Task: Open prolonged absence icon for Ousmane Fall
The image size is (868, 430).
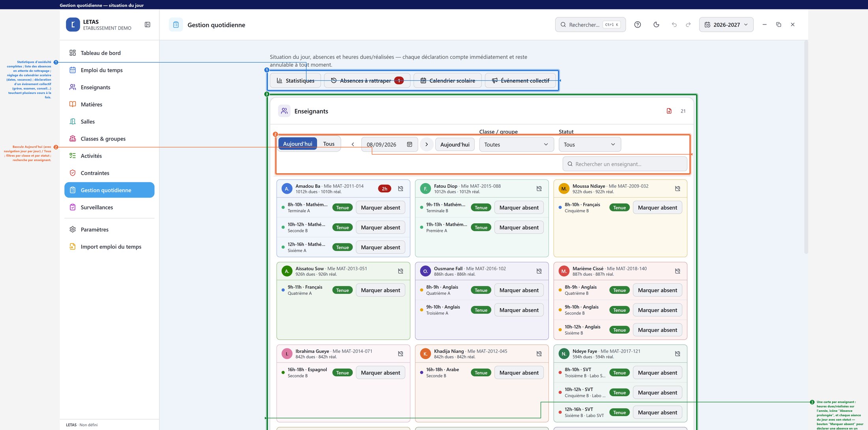Action: tap(539, 271)
